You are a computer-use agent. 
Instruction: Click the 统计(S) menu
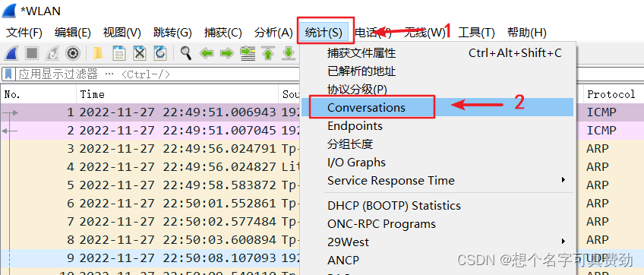pyautogui.click(x=324, y=33)
